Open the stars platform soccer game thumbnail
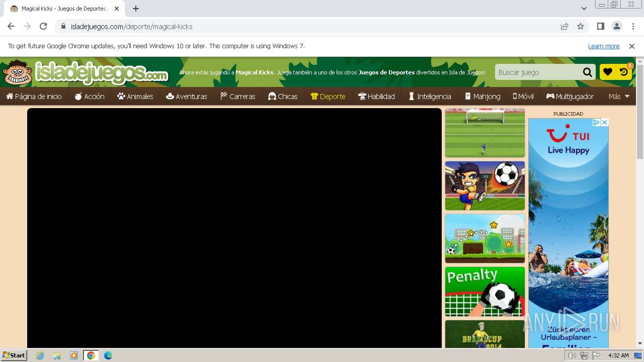Image resolution: width=644 pixels, height=362 pixels. (485, 238)
